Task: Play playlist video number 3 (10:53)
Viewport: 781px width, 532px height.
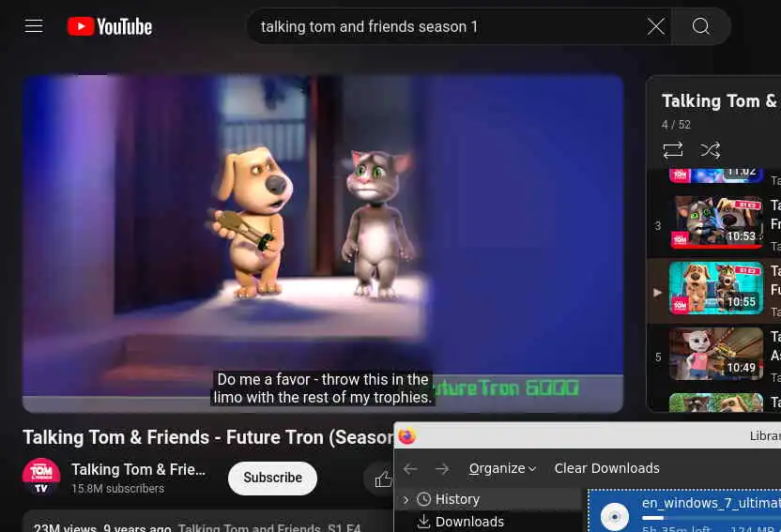Action: click(x=715, y=222)
